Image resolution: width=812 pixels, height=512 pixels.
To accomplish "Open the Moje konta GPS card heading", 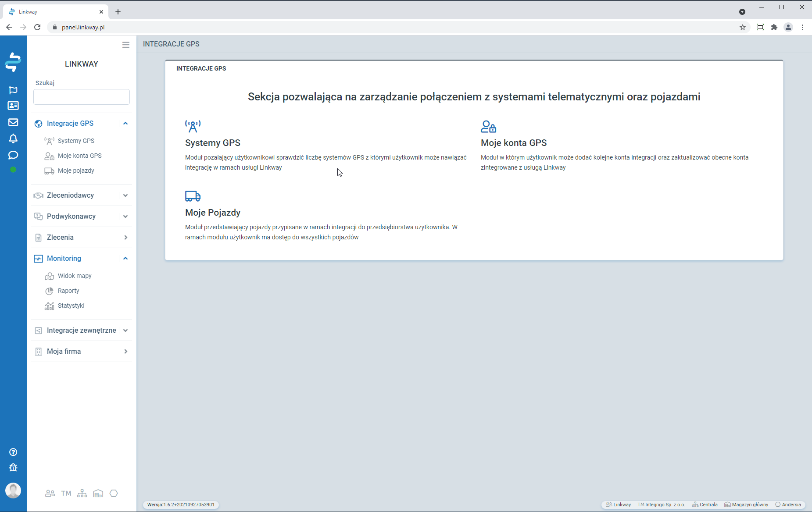I will click(514, 143).
